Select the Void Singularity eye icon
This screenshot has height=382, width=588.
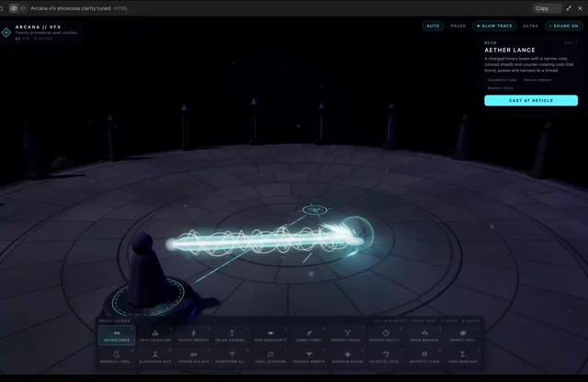point(271,335)
